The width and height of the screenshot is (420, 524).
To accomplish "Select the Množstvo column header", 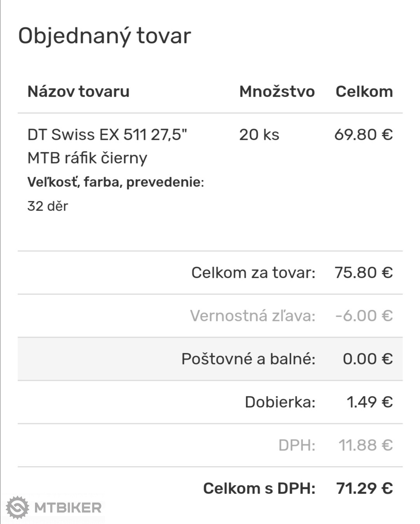I will (x=277, y=92).
